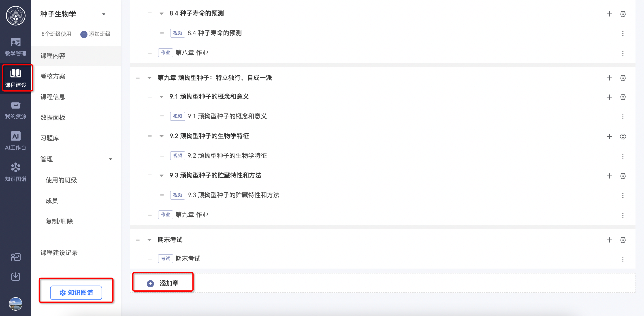Open more options for 第九章 作业
The image size is (644, 316).
point(623,215)
